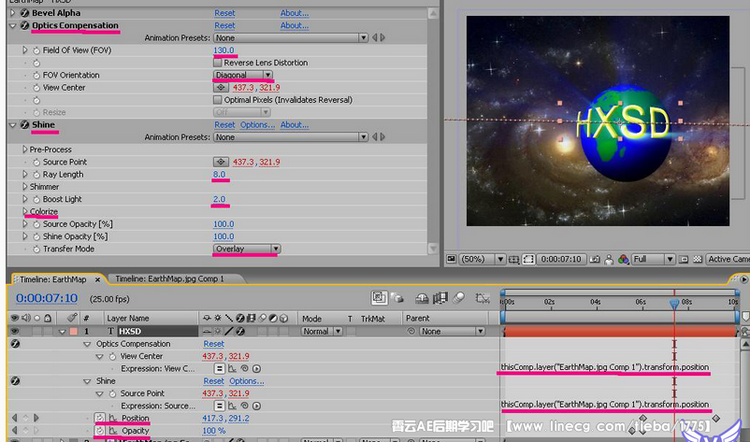Close the Timeline: EarthMap tab

[98, 279]
